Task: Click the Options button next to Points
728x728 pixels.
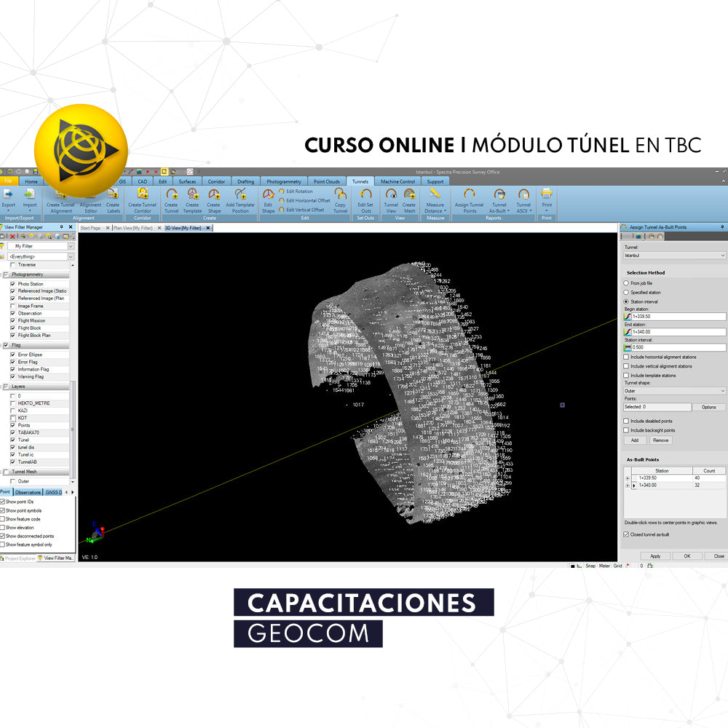Action: [710, 407]
